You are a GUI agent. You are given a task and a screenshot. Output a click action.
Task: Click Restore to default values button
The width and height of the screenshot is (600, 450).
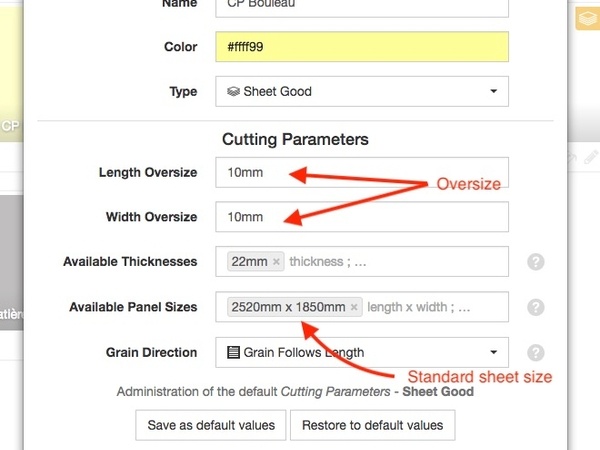pyautogui.click(x=373, y=424)
